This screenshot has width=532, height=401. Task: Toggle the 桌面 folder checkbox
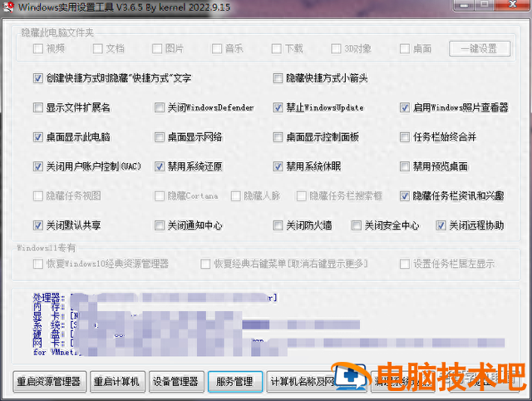(405, 49)
